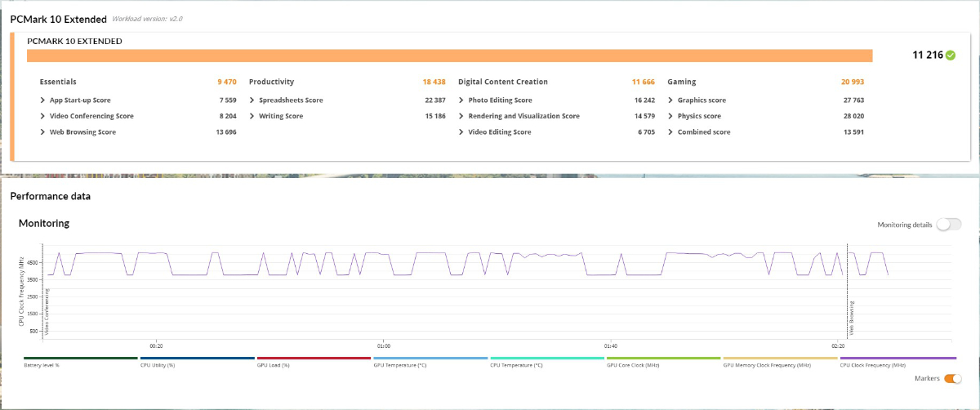Click the Performance data heading
980x410 pixels.
coord(50,196)
